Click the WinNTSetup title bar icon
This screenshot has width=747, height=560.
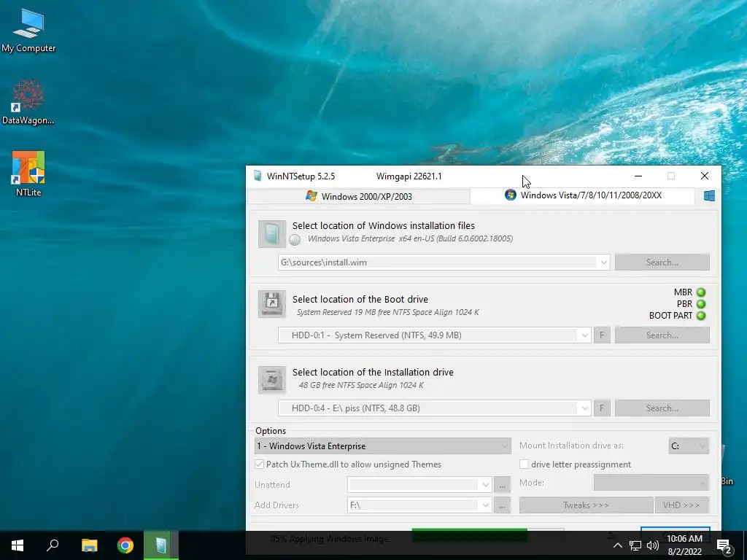[258, 176]
